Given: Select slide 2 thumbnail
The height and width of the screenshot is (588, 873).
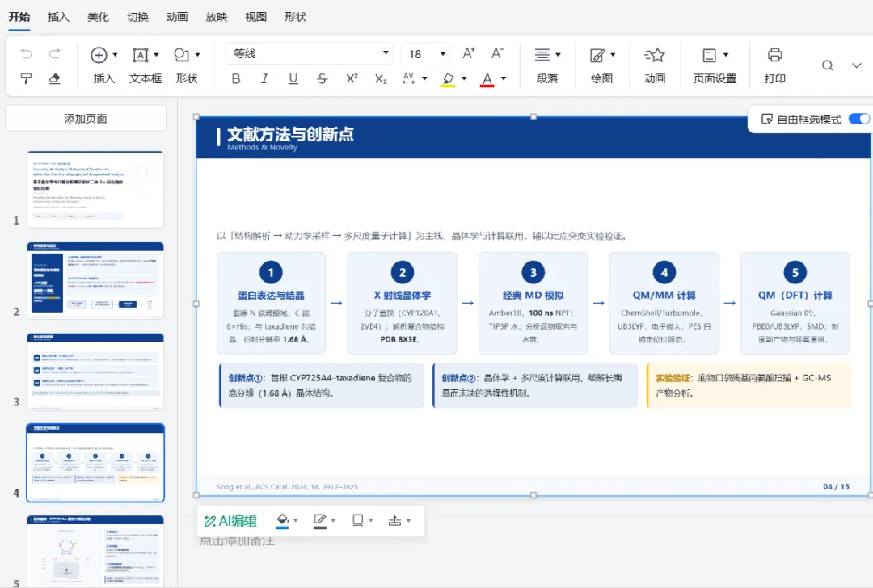Looking at the screenshot, I should [x=95, y=280].
